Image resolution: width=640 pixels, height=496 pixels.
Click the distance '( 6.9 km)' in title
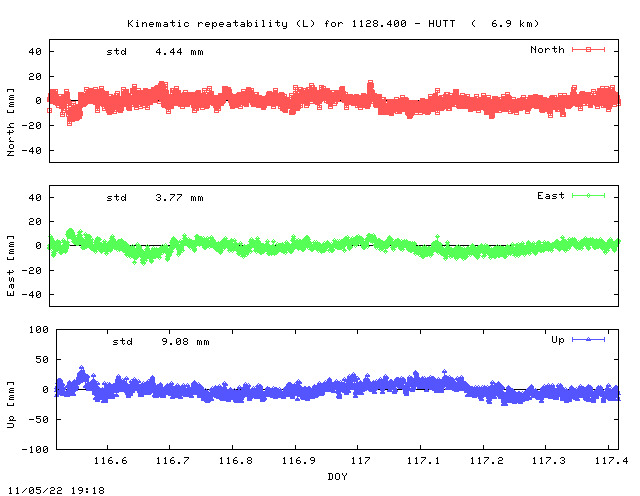click(x=505, y=24)
